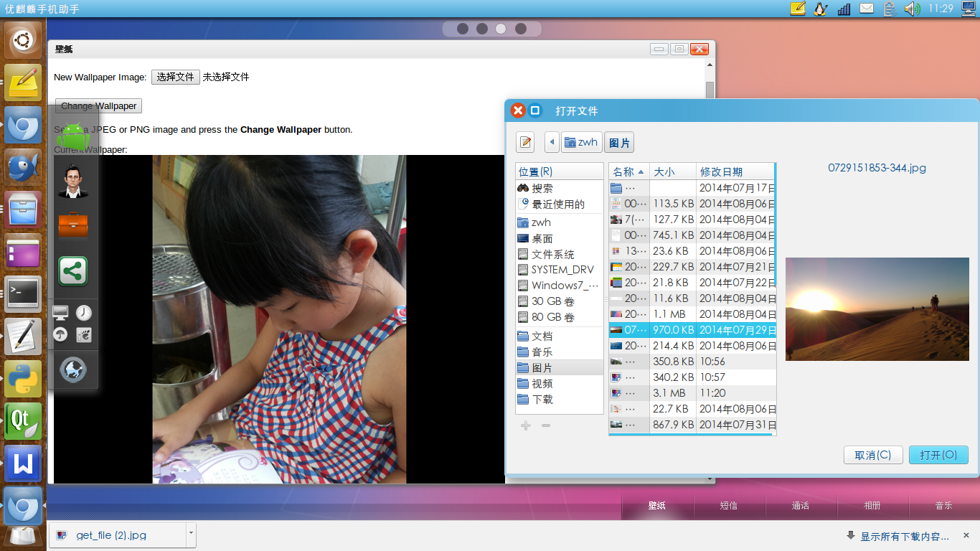Viewport: 980px width, 551px height.
Task: Click the green share icon
Action: [x=73, y=271]
